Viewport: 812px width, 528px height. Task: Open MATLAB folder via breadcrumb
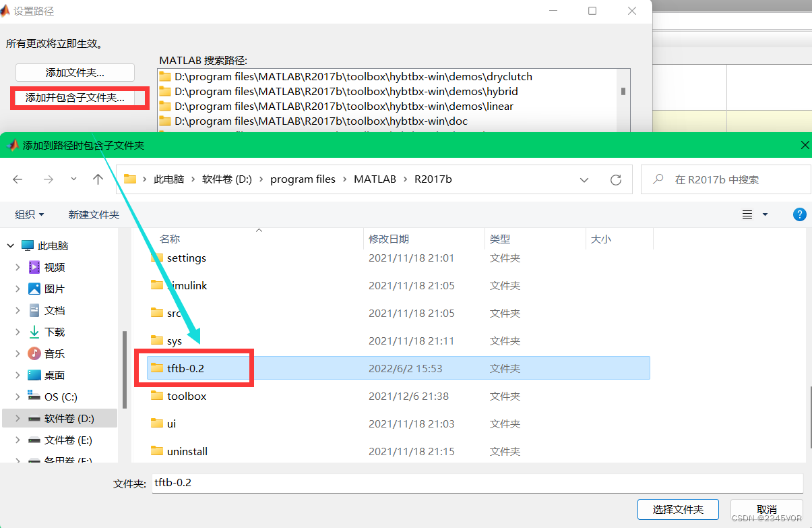tap(375, 179)
